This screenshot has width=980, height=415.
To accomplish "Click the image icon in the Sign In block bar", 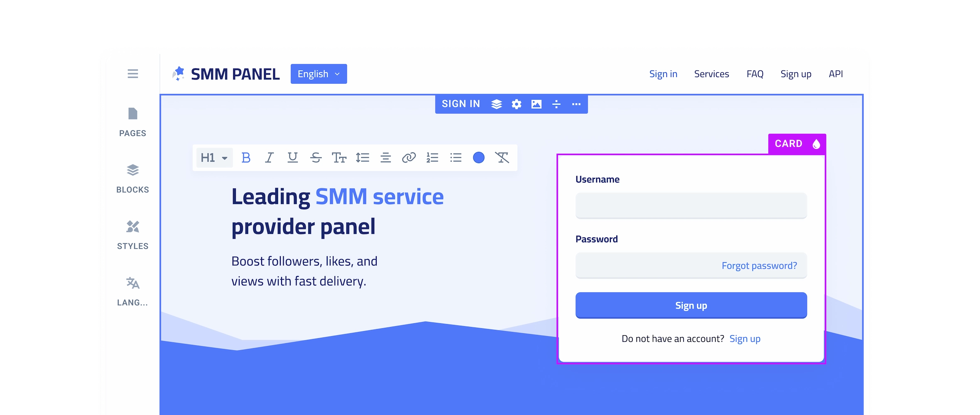I will (x=536, y=104).
